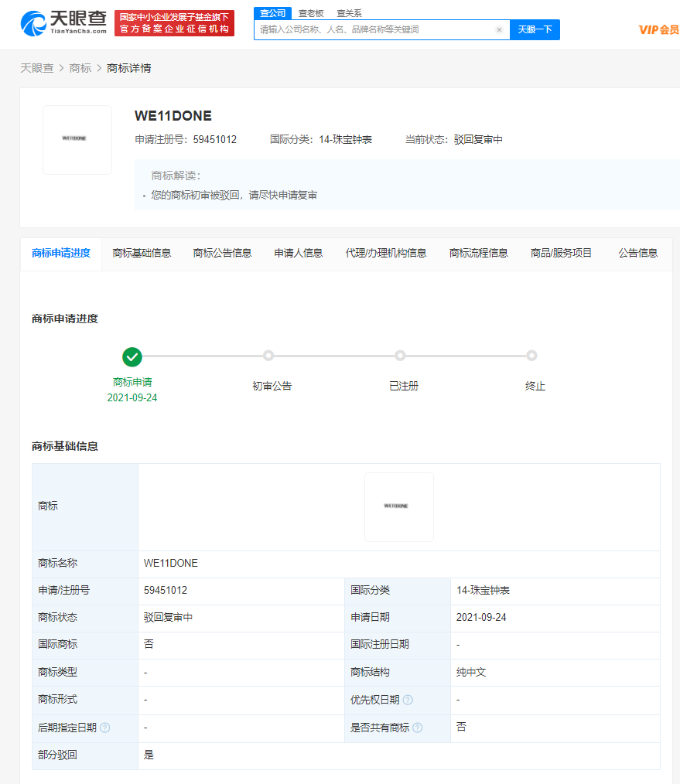Screen dimensions: 680x784
Task: Go to 天眼查 breadcrumb link
Action: point(37,68)
